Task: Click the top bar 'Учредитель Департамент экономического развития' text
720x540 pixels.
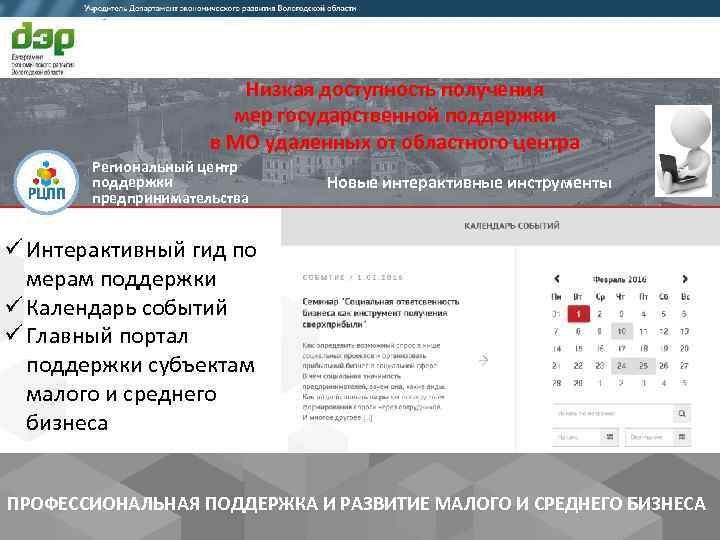Action: tap(220, 8)
